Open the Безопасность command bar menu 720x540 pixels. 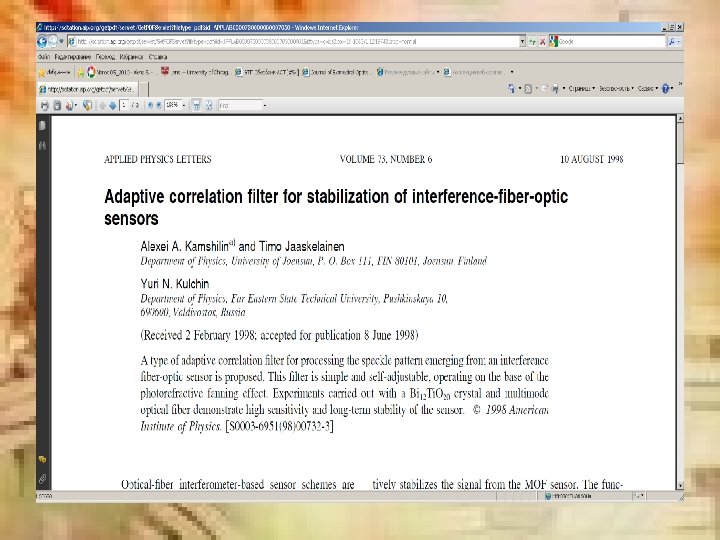coord(616,88)
